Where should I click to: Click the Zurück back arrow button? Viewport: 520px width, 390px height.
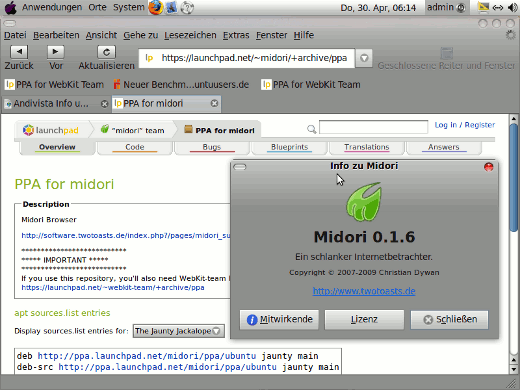pos(19,52)
